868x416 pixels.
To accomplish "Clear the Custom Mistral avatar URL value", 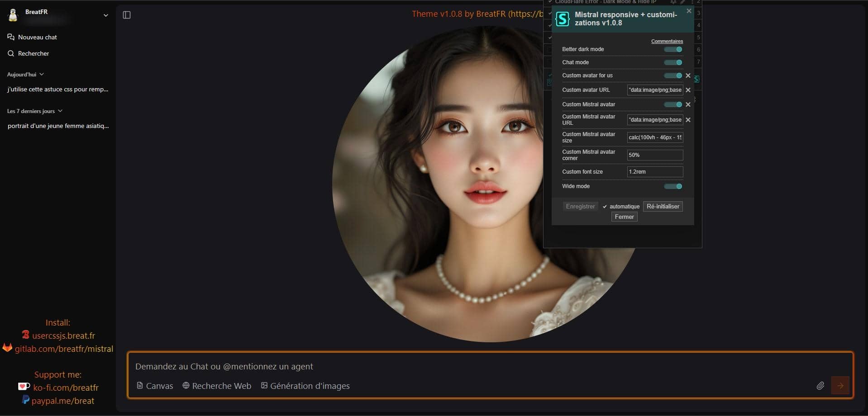I will click(688, 120).
